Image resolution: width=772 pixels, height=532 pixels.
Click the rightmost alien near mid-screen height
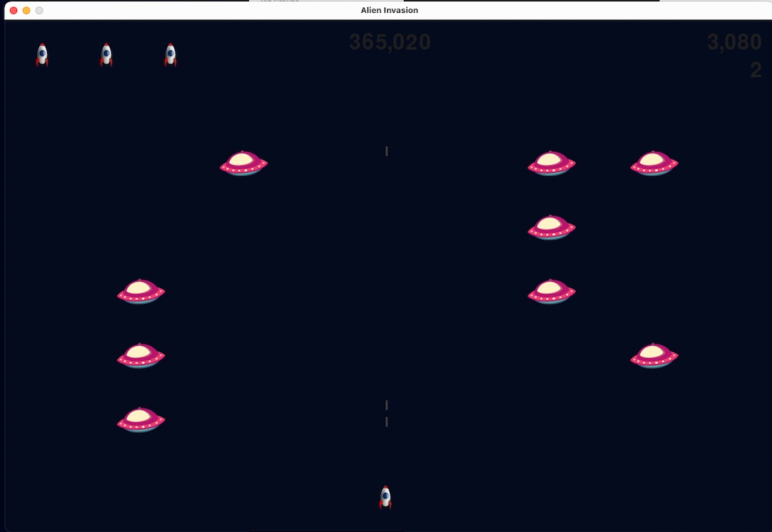tap(654, 356)
